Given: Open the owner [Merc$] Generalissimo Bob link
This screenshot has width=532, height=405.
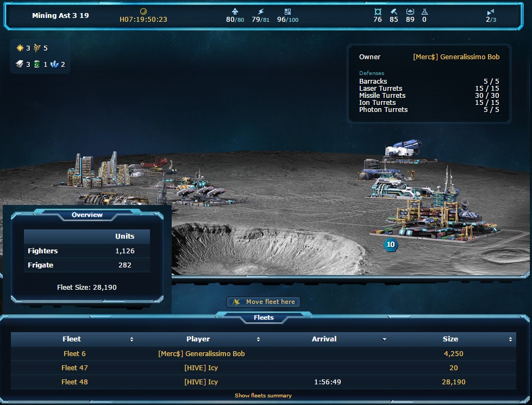Looking at the screenshot, I should [456, 57].
